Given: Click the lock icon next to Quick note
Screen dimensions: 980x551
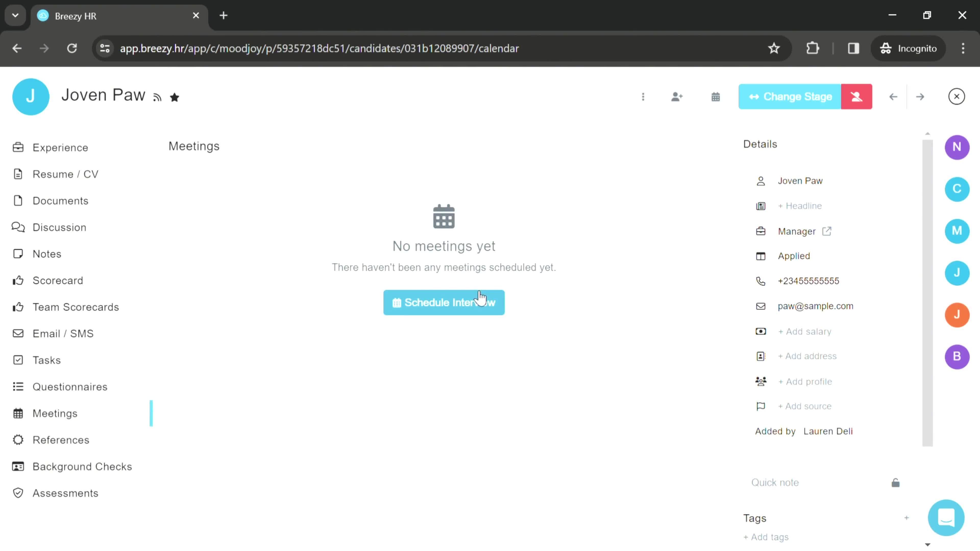Looking at the screenshot, I should (x=895, y=482).
